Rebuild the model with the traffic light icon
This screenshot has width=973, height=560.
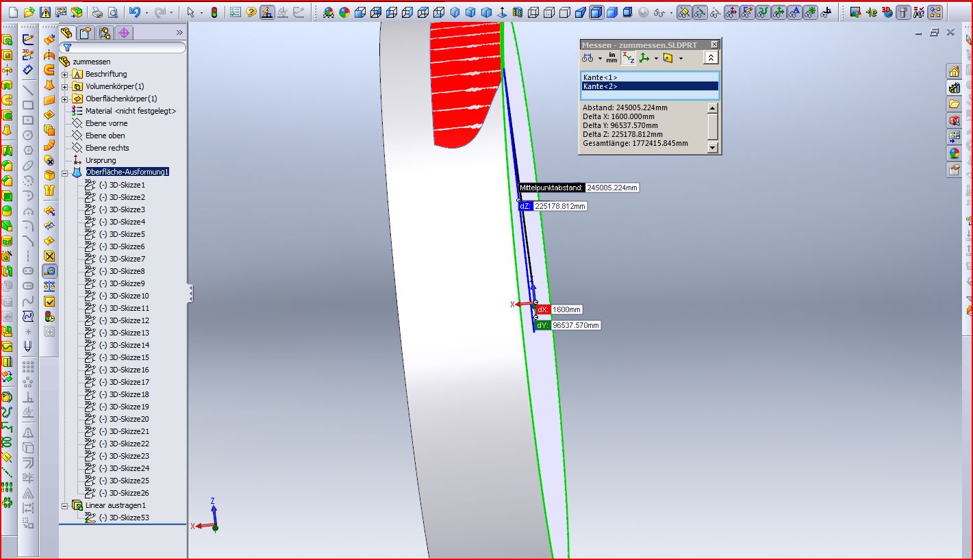click(214, 12)
